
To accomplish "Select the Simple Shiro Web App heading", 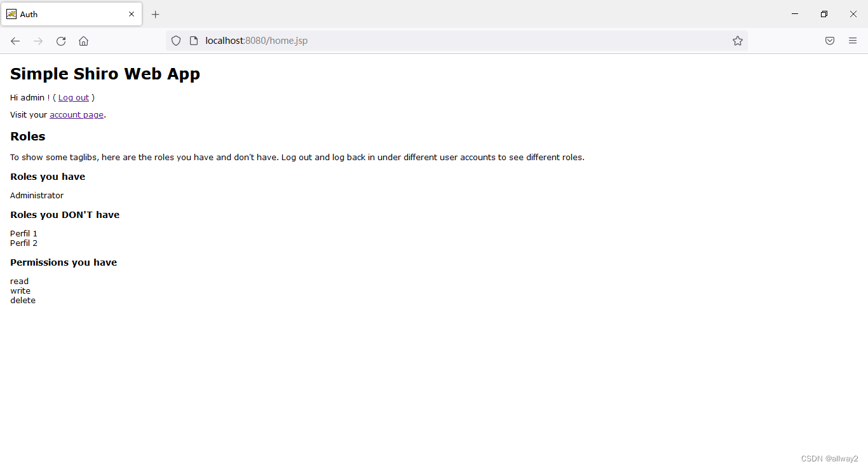I will click(x=105, y=74).
